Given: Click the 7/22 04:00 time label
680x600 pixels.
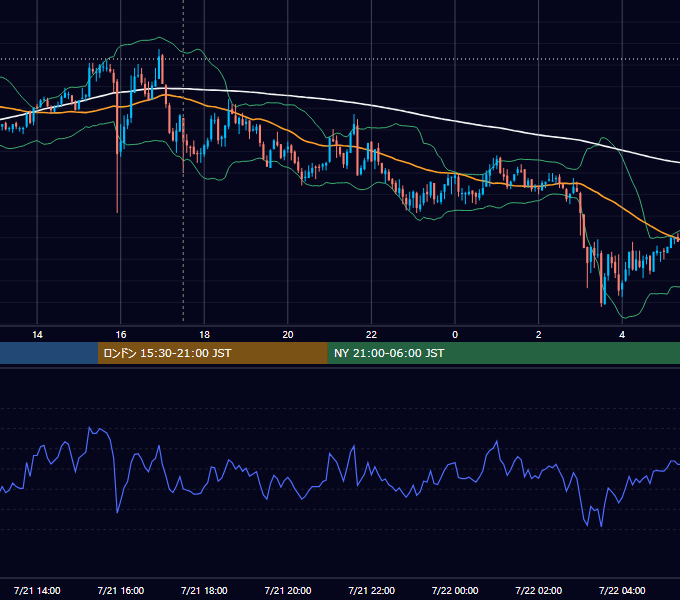Looking at the screenshot, I should 622,590.
